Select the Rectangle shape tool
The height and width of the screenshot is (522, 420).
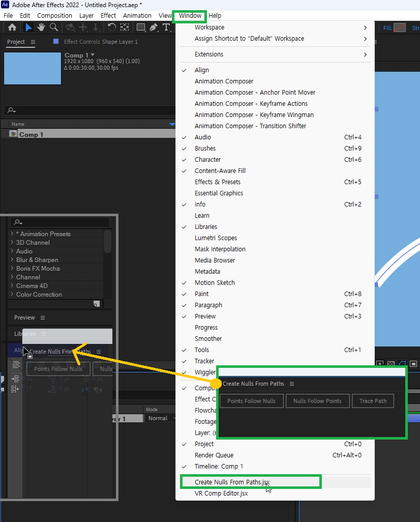141,27
